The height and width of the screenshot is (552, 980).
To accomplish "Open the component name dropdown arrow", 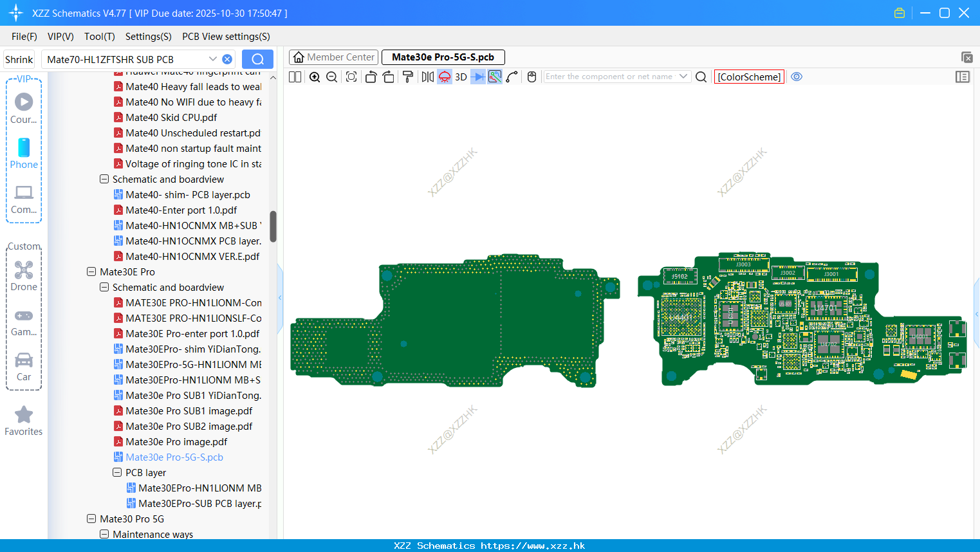I will (683, 77).
